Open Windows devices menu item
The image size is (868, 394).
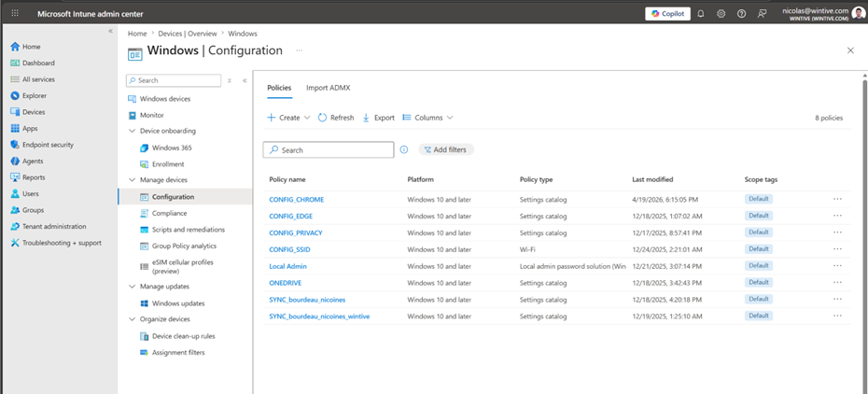[160, 99]
